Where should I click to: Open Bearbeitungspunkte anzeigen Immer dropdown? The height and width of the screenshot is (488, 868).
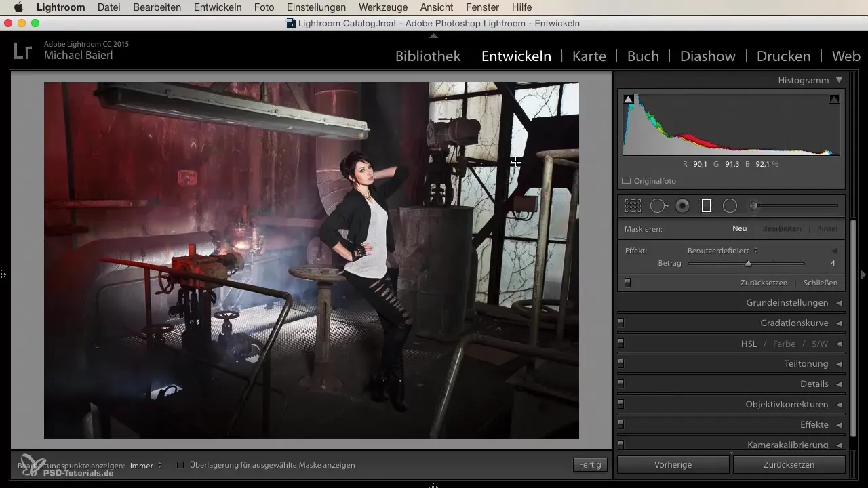point(146,465)
